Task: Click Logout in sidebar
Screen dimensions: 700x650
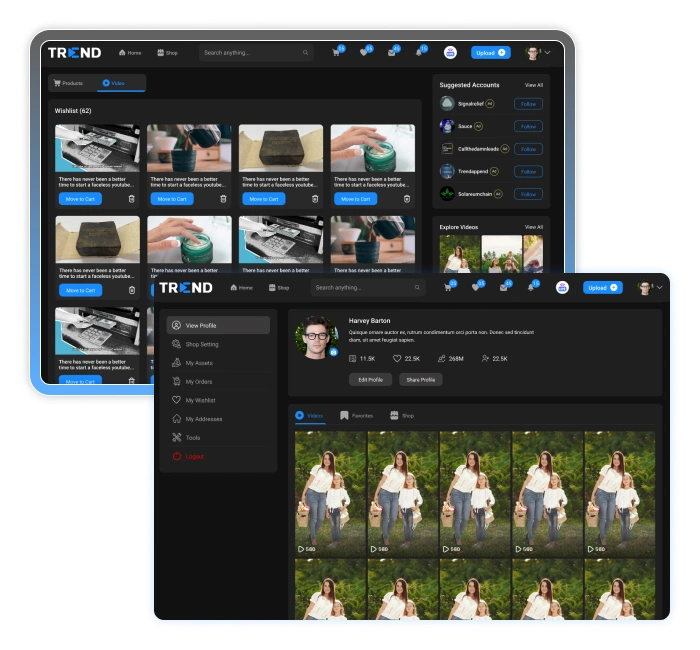Action: point(218,457)
